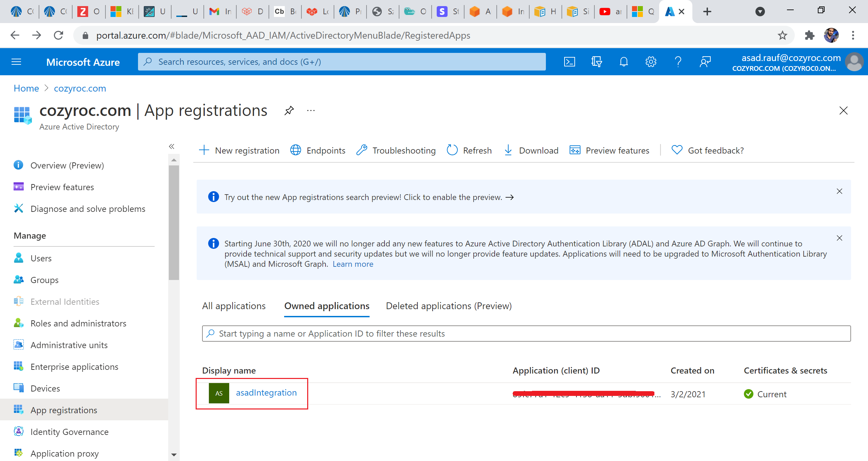Click the Learn more link
Viewport: 868px width, 461px height.
pos(353,264)
